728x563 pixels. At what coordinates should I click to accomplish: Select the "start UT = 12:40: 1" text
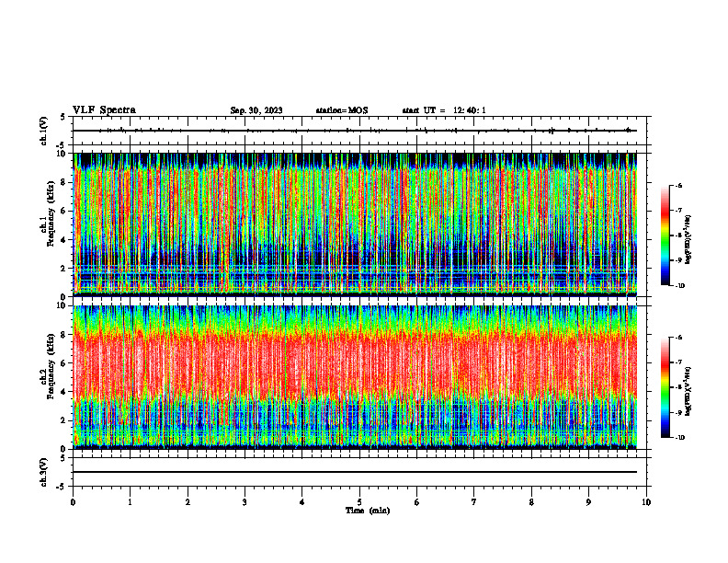(444, 110)
